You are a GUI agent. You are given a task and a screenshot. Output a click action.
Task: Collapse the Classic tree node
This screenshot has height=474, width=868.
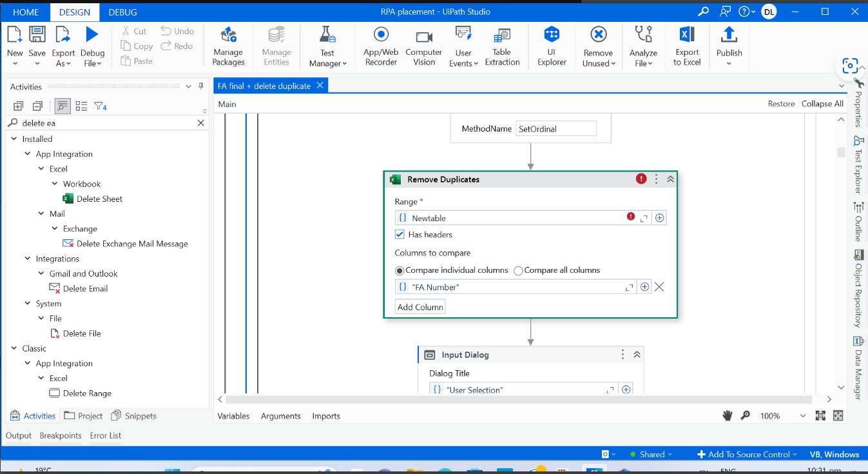(x=14, y=348)
